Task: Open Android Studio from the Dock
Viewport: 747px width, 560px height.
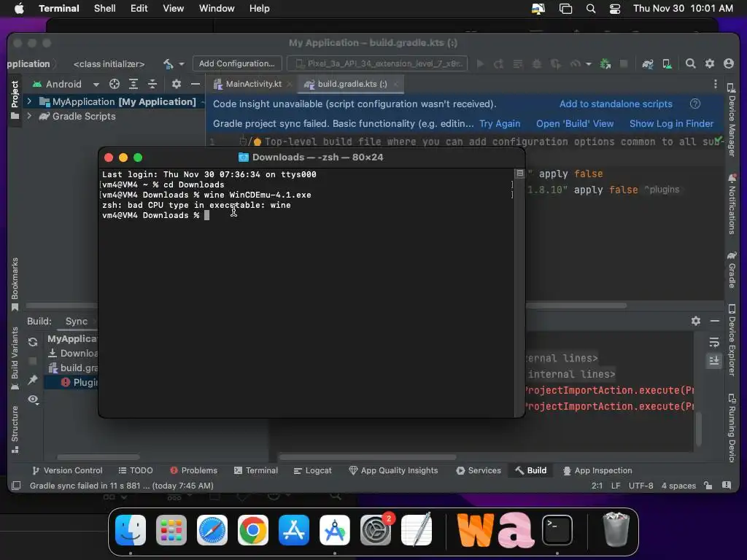Action: coord(335,530)
